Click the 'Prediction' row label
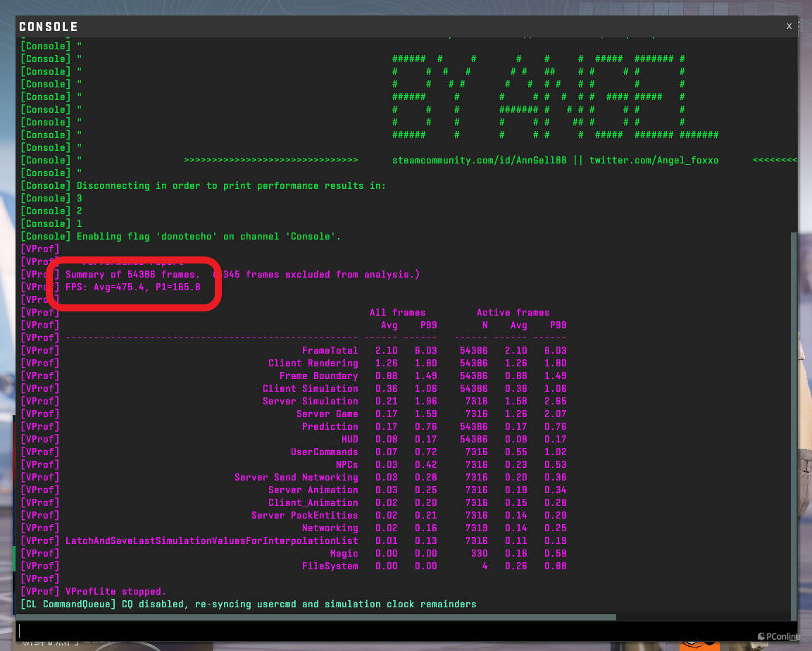 (x=330, y=427)
